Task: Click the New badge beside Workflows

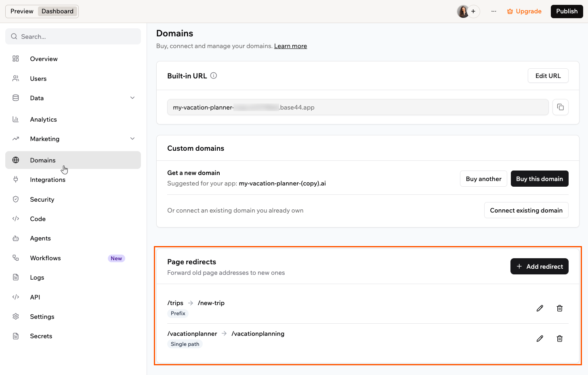Action: 116,258
